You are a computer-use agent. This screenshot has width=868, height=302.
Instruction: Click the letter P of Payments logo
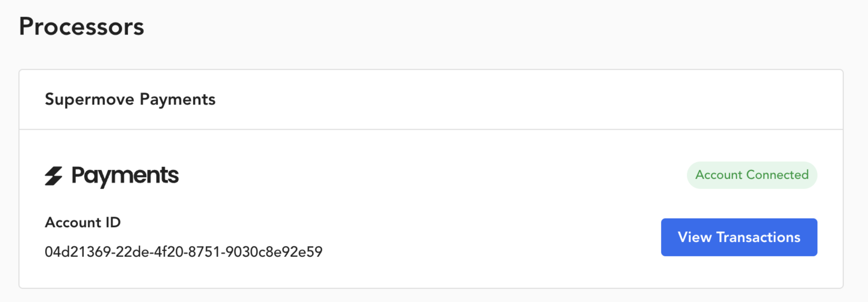78,175
